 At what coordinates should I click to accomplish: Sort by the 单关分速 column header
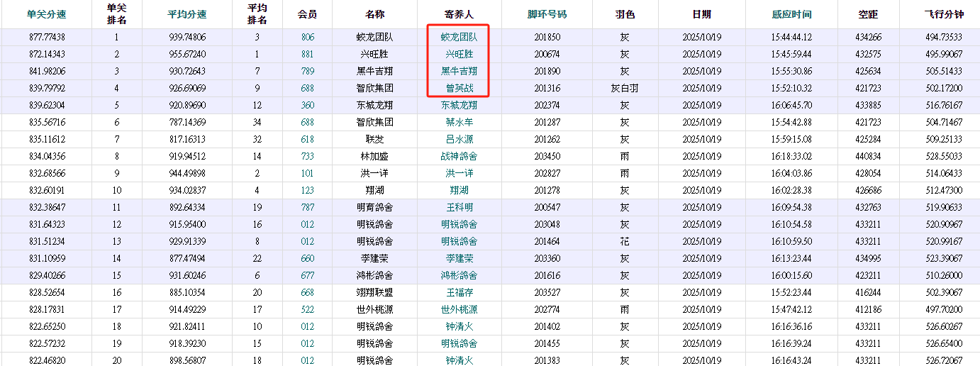click(x=46, y=14)
